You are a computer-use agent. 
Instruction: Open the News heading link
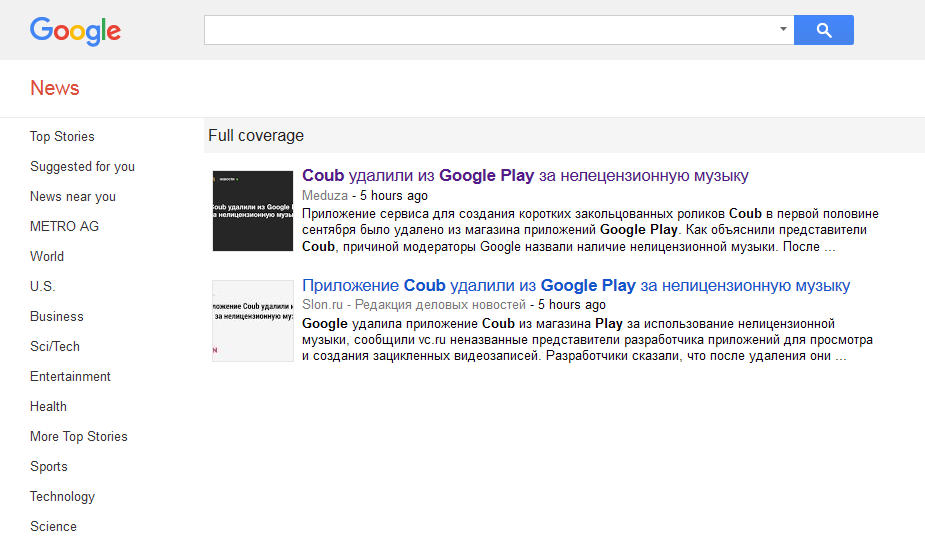coord(54,88)
